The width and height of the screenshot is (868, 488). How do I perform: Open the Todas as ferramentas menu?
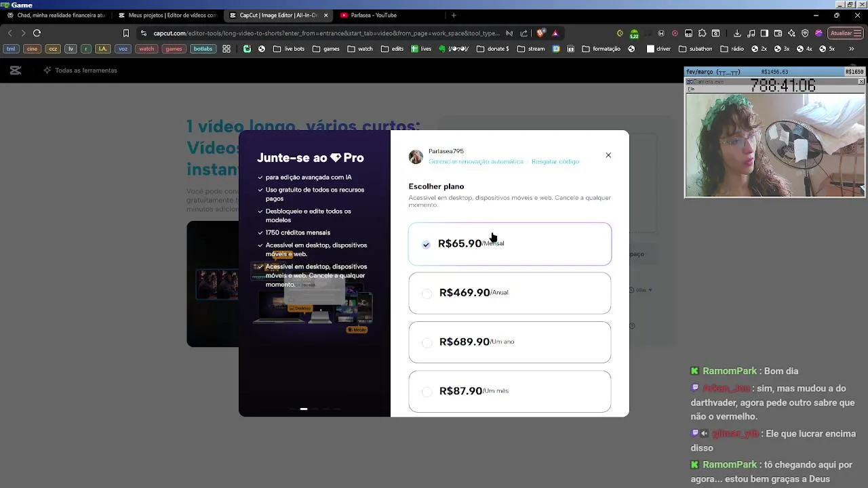(80, 70)
